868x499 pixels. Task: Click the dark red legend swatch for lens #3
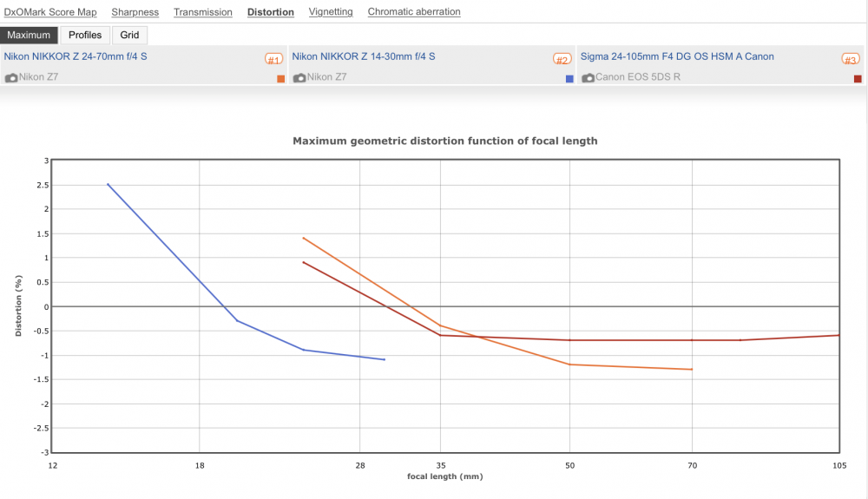point(858,79)
